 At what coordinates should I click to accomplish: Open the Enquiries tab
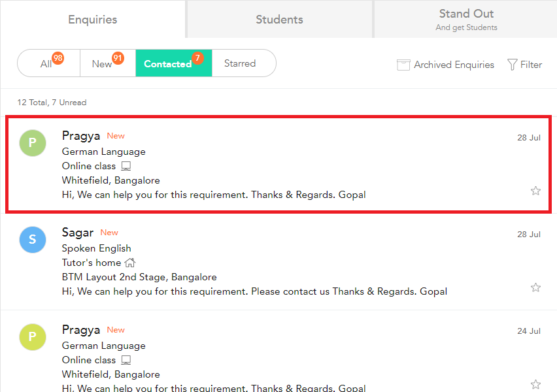[92, 19]
